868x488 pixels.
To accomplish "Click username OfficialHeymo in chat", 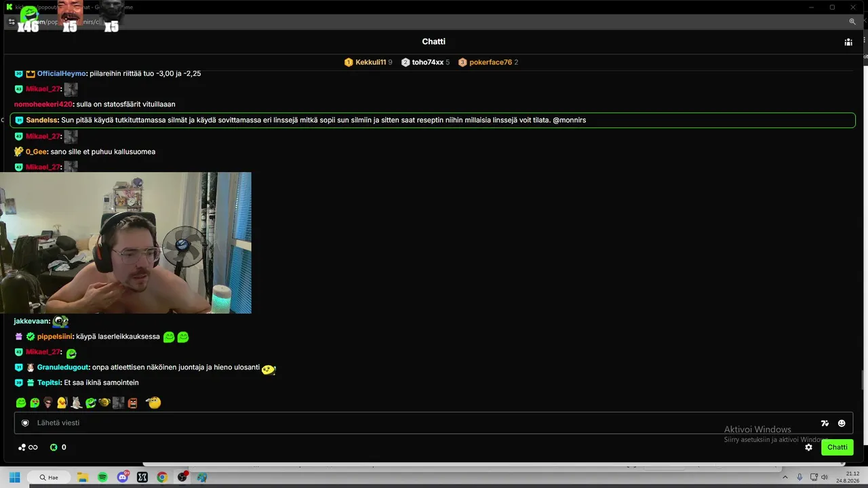I will tap(62, 73).
